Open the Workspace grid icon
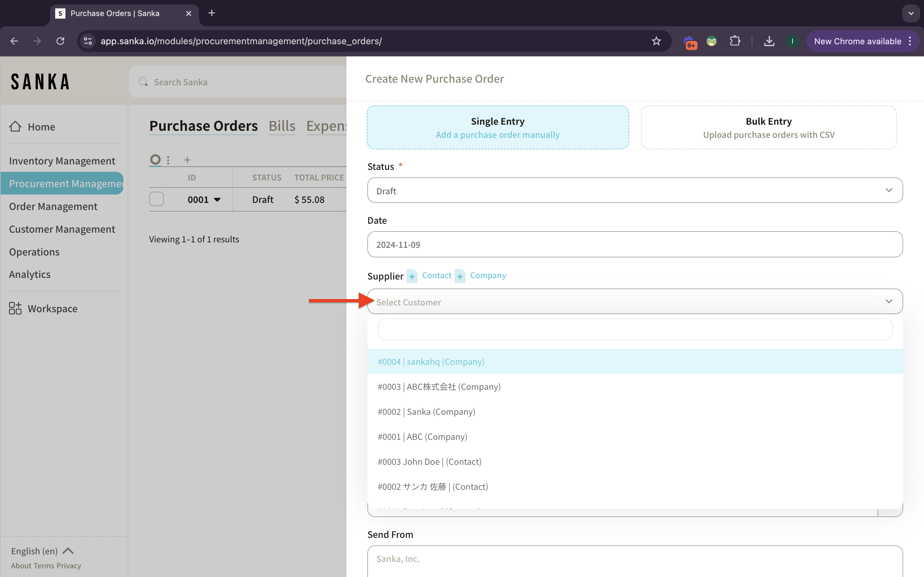This screenshot has height=577, width=924. (x=15, y=308)
